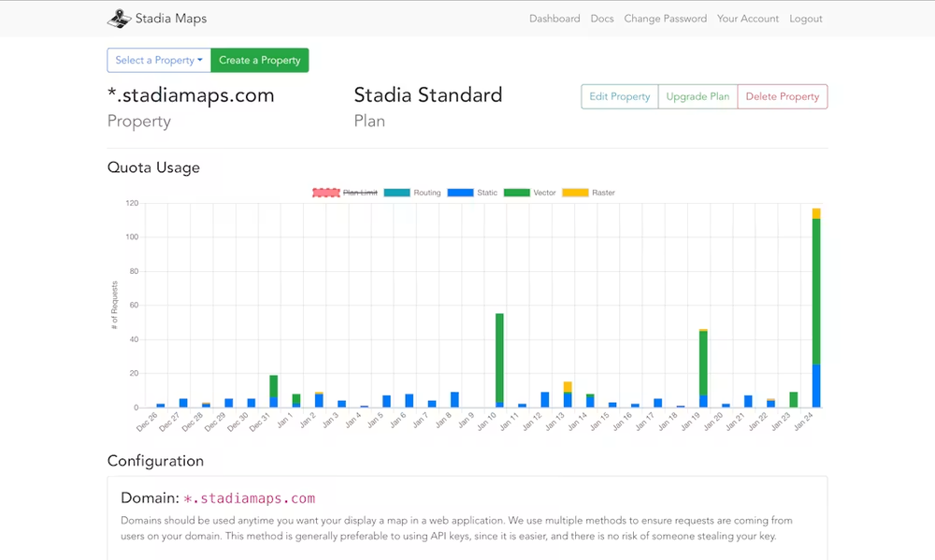The height and width of the screenshot is (560, 935).
Task: Click the Jan 1 axis label
Action: [285, 420]
